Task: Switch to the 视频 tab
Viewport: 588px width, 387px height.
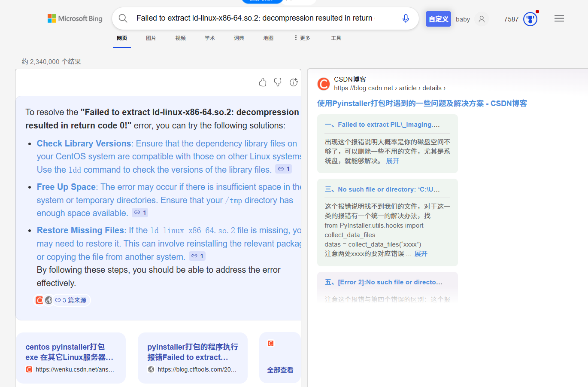Action: (181, 38)
